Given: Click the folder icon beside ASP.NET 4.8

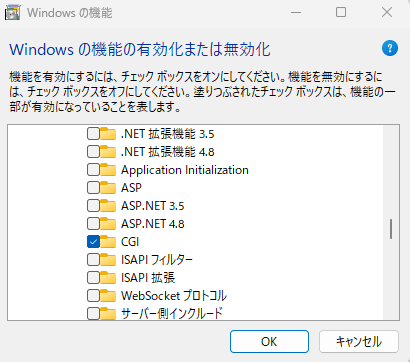Looking at the screenshot, I should pos(108,224).
